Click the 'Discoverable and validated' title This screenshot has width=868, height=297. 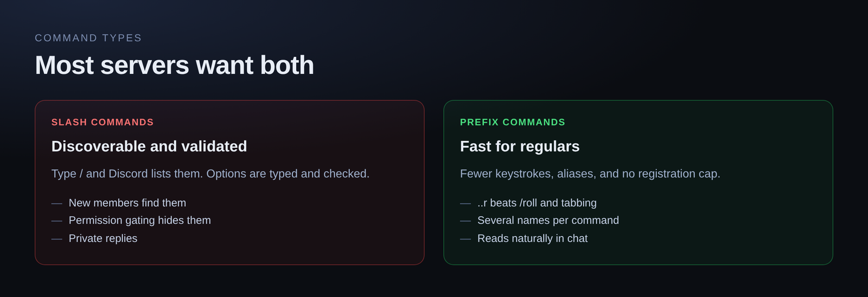pyautogui.click(x=149, y=146)
